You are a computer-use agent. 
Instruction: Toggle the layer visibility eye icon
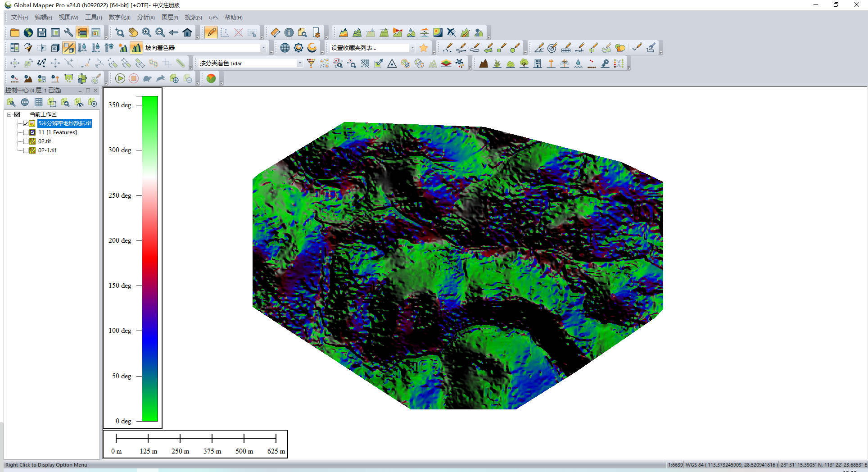(x=79, y=103)
